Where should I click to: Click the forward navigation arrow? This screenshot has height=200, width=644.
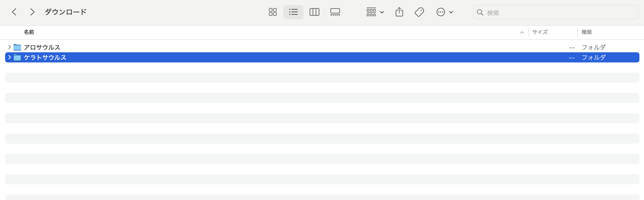point(32,12)
